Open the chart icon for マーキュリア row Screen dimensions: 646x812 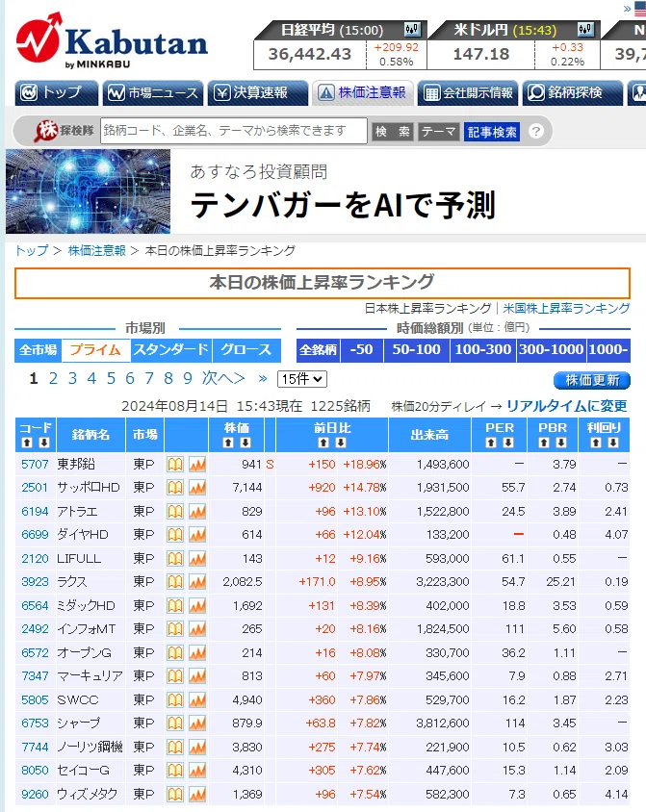(x=197, y=675)
